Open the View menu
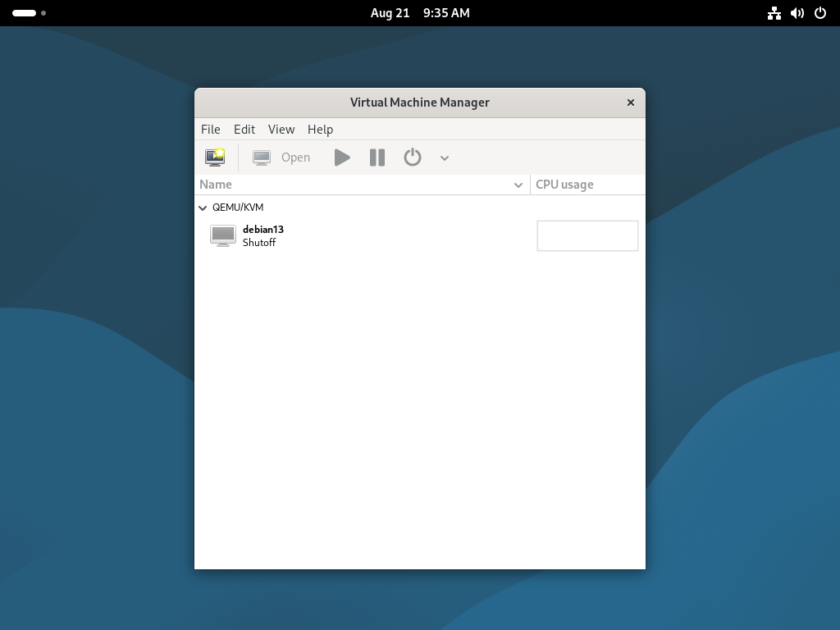The width and height of the screenshot is (840, 630). (281, 130)
